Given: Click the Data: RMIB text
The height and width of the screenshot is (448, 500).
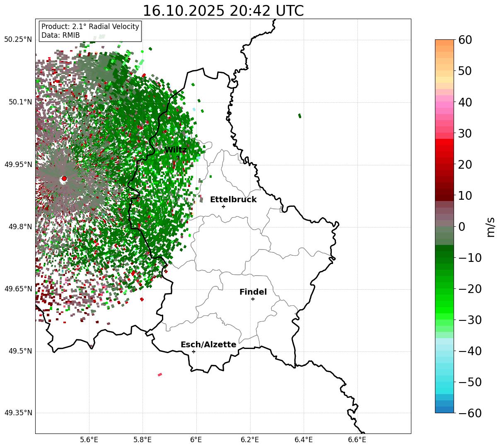Looking at the screenshot, I should [60, 35].
